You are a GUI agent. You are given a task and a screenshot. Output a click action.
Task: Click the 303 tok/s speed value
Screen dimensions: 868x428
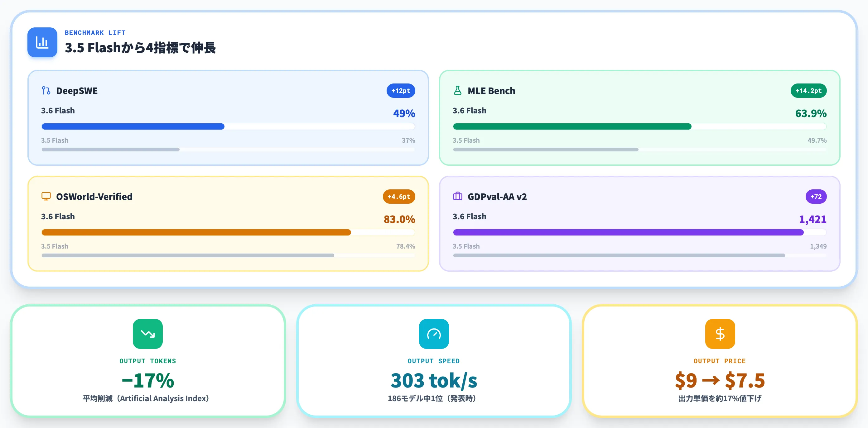click(x=434, y=381)
